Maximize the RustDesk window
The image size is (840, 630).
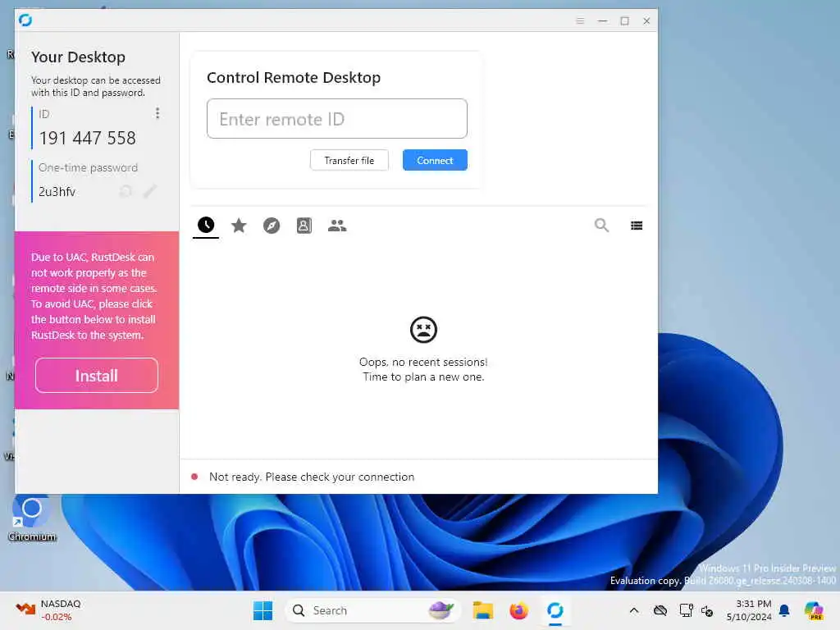pyautogui.click(x=624, y=21)
